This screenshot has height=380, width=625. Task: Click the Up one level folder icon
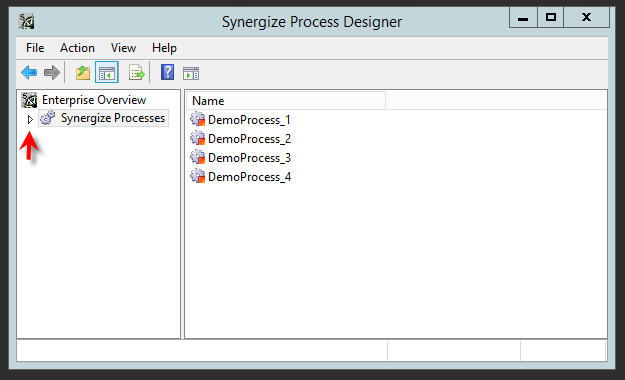point(83,73)
